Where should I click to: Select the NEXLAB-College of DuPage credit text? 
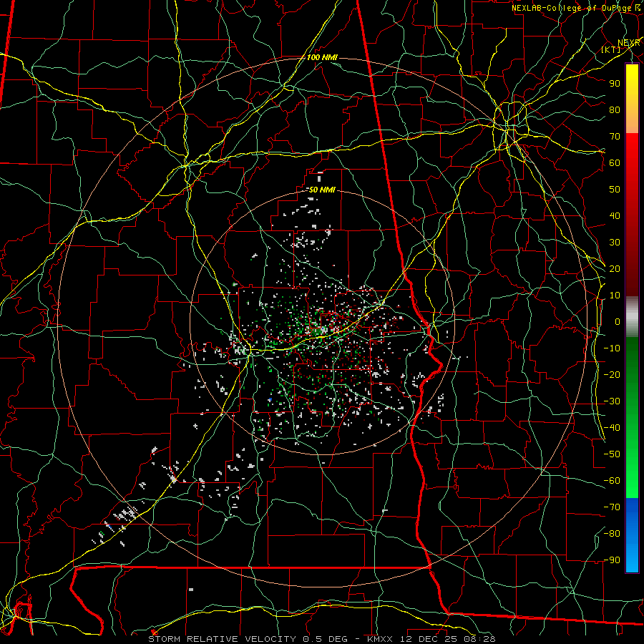pyautogui.click(x=571, y=8)
